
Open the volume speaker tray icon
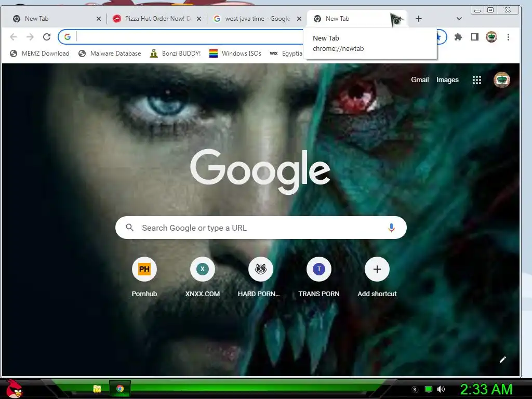[441, 389]
